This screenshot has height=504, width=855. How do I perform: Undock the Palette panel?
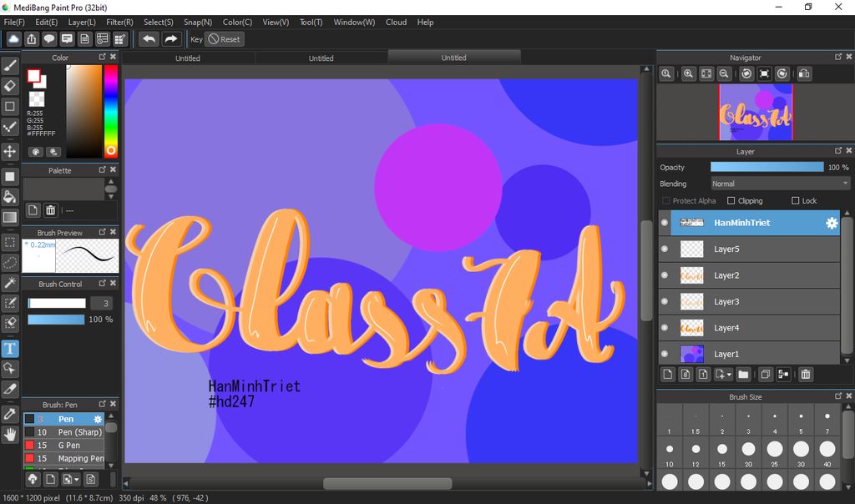pos(102,169)
